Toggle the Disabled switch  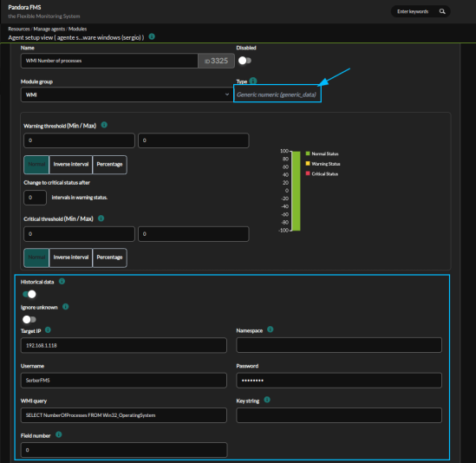pyautogui.click(x=245, y=61)
